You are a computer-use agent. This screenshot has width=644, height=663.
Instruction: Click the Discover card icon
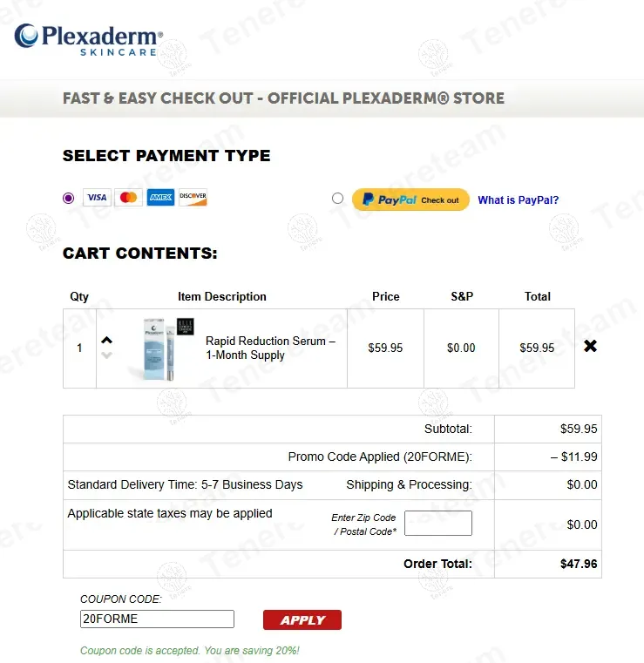193,198
